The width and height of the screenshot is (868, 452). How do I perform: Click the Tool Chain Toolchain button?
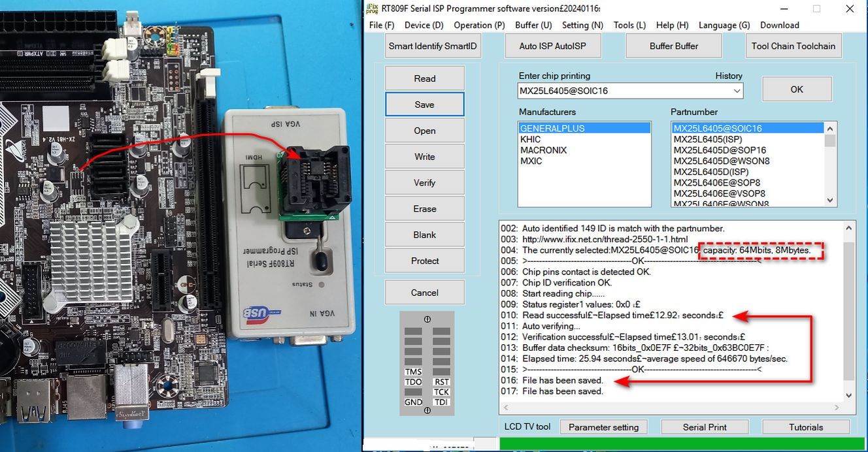coord(793,46)
